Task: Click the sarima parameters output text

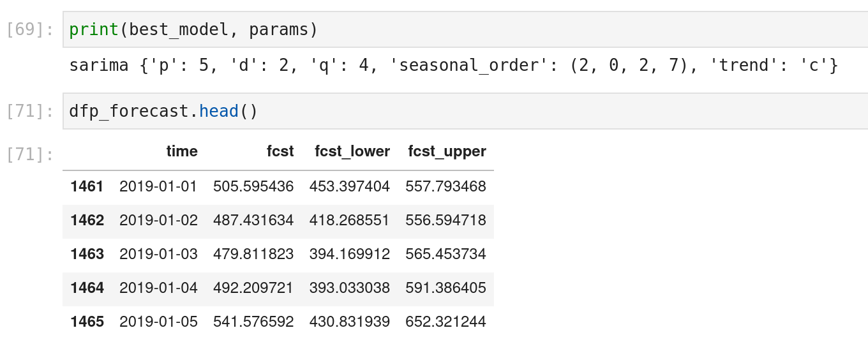Action: pos(453,65)
